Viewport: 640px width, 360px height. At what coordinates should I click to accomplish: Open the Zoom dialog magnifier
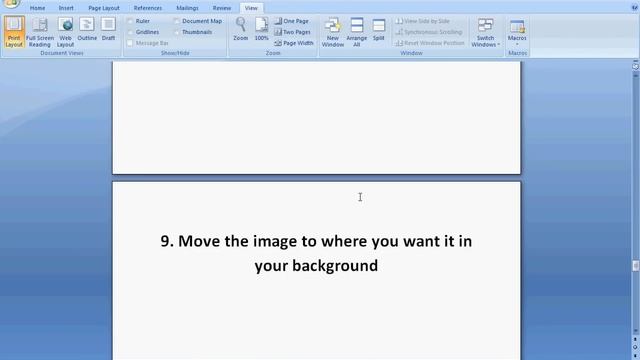click(240, 29)
